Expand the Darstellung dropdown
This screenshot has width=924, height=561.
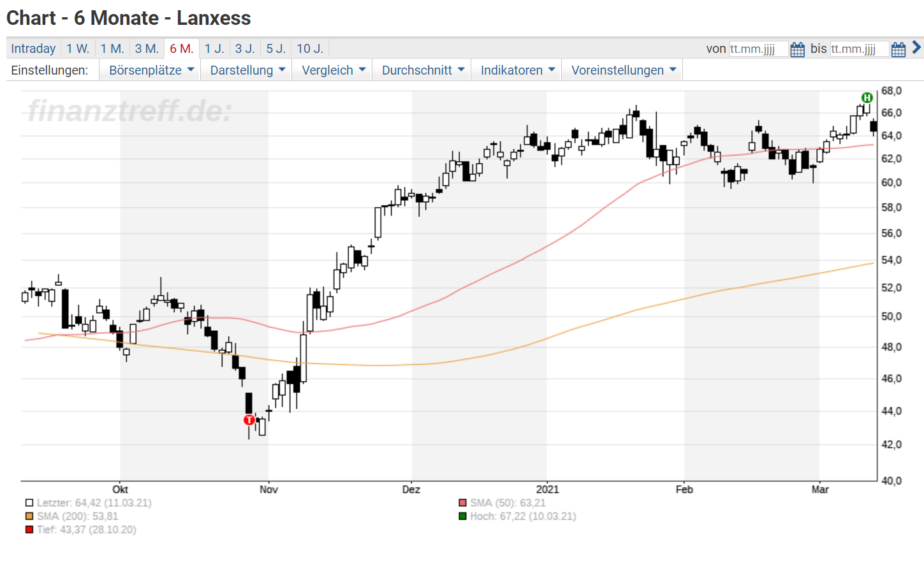[x=247, y=70]
